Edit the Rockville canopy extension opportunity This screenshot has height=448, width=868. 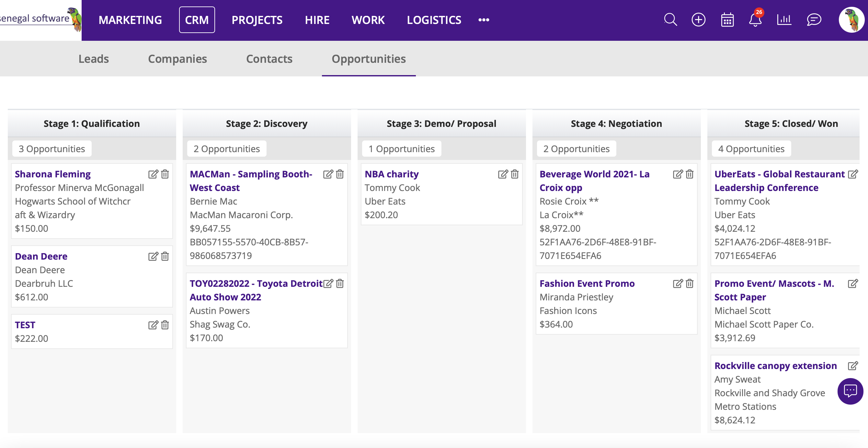pyautogui.click(x=852, y=366)
